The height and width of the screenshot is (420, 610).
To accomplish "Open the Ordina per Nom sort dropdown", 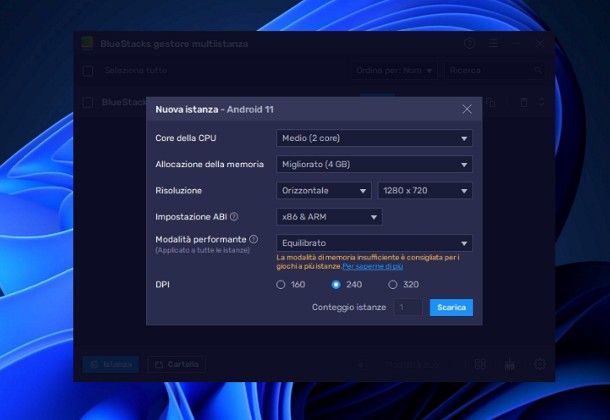I will pyautogui.click(x=394, y=70).
